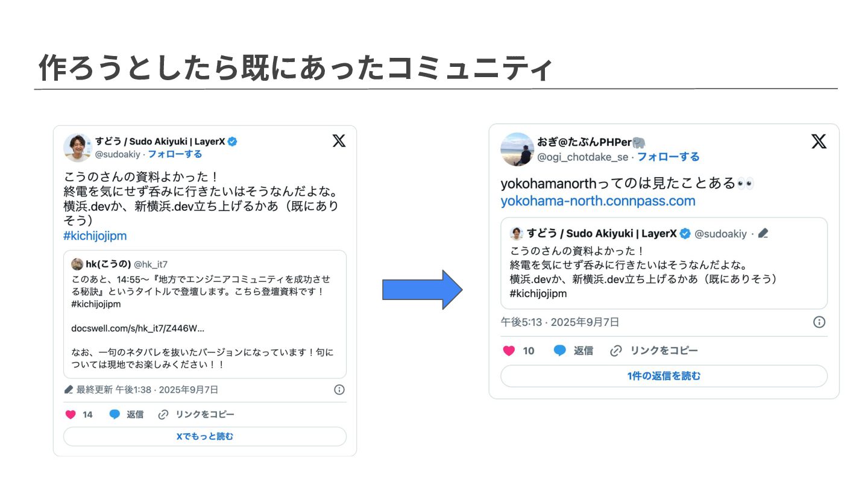The height and width of the screenshot is (488, 868).
Task: Follow @sudoakiy via フォローする
Action: pos(175,154)
